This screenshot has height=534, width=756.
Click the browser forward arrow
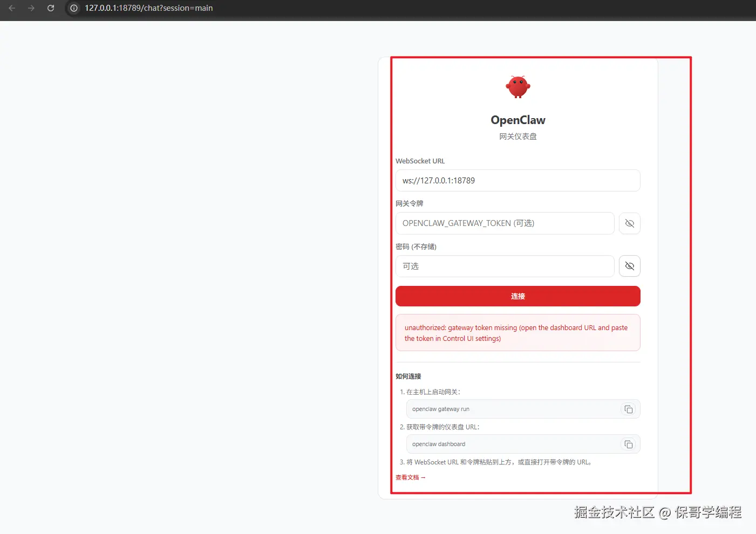(x=31, y=8)
